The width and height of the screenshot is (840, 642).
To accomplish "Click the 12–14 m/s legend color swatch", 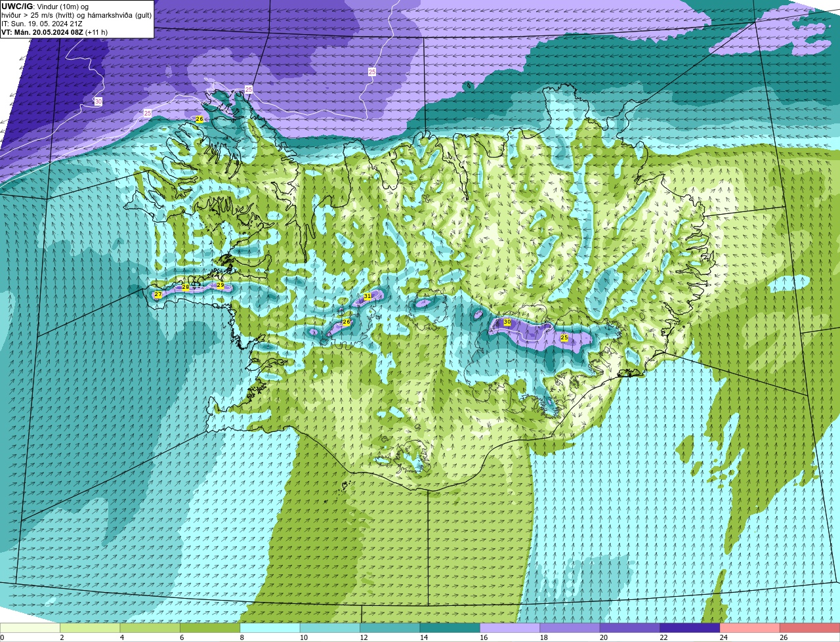I will (390, 628).
